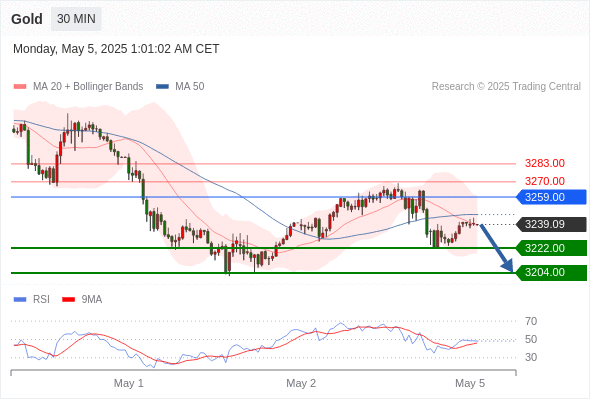Click the blue 3259.00 pivot price tag
The height and width of the screenshot is (400, 590).
point(551,197)
